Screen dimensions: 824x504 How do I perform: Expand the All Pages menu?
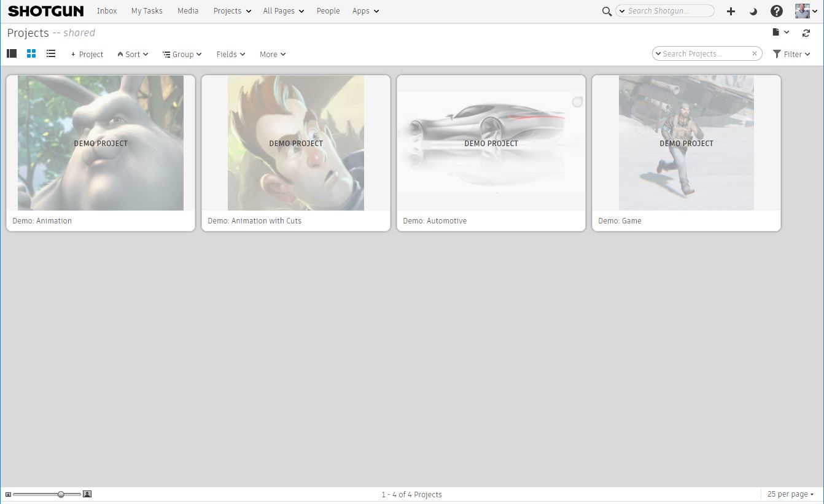click(x=283, y=11)
